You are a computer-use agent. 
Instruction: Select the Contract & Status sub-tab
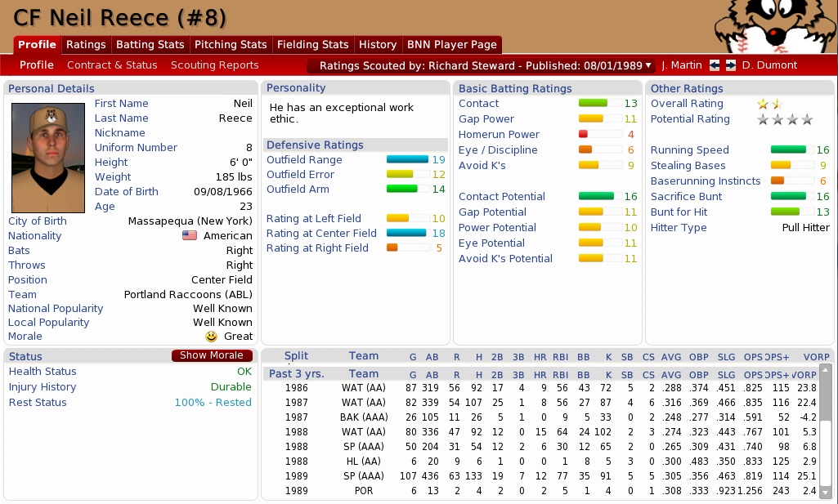click(x=112, y=65)
